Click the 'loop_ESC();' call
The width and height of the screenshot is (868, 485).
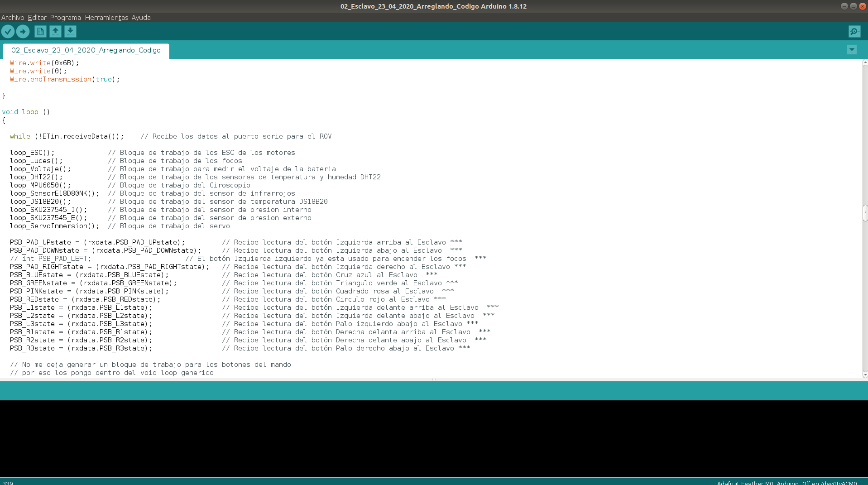tap(32, 153)
